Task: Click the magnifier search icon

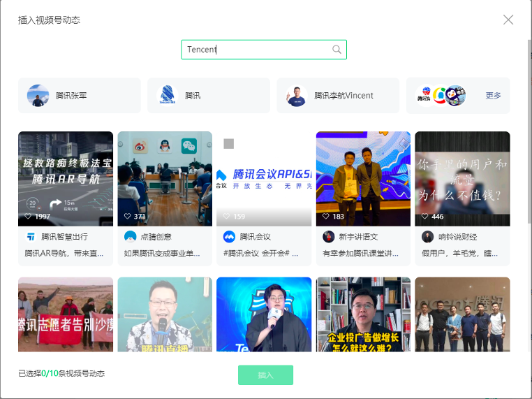Action: (x=337, y=50)
